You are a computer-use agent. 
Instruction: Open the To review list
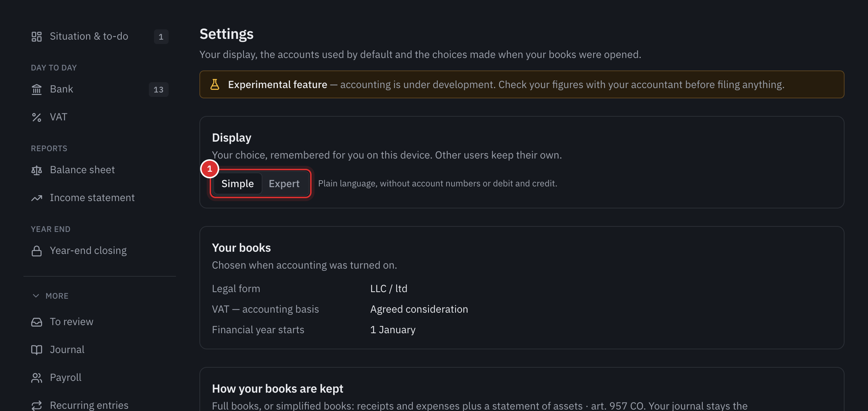click(x=100, y=322)
